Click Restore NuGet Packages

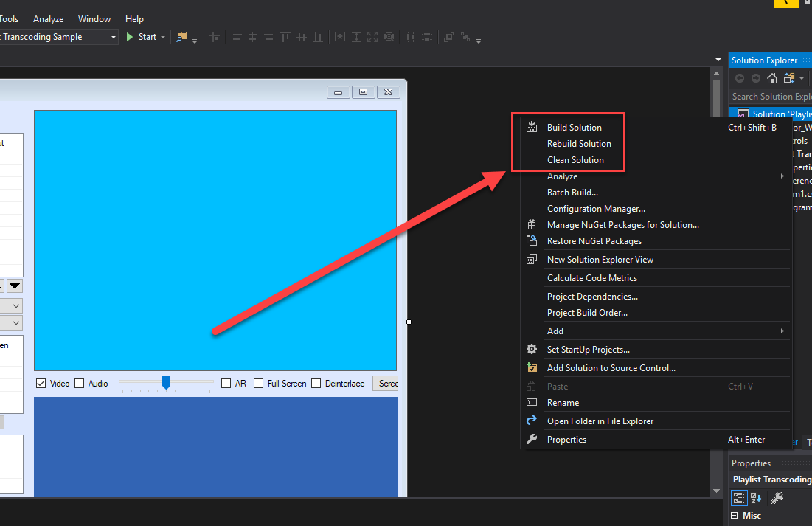pos(656,241)
